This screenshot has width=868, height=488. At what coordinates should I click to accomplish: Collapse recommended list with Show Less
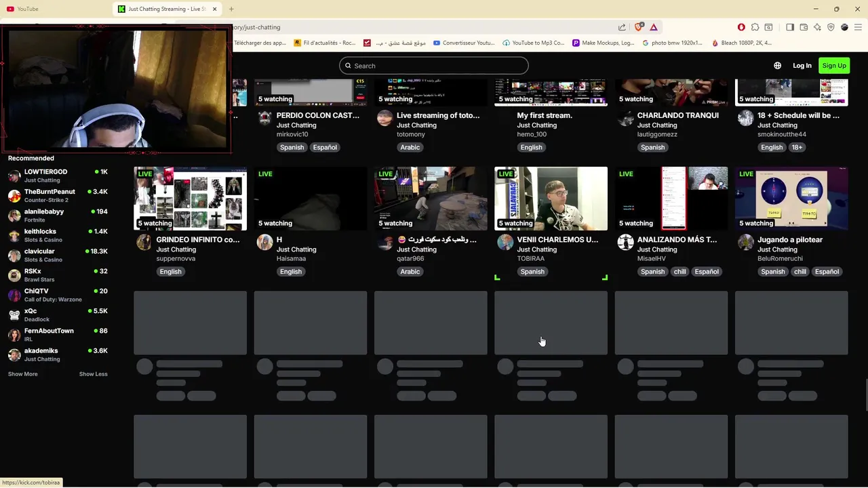(94, 374)
